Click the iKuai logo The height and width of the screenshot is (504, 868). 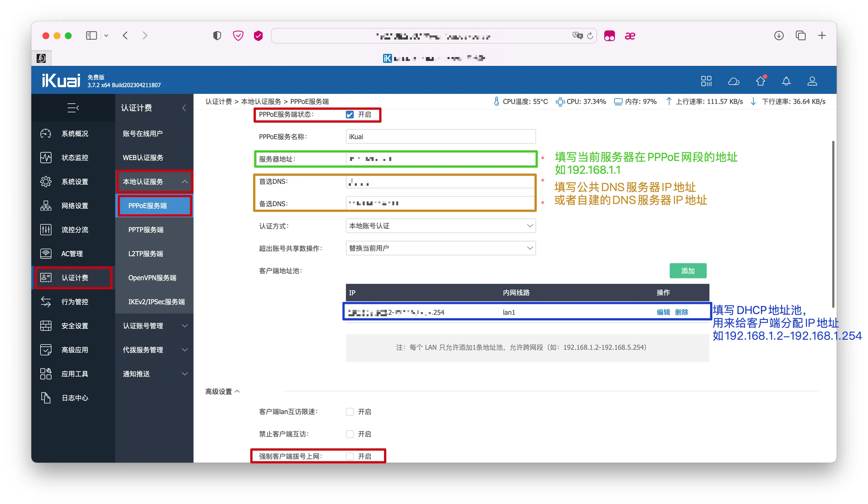61,80
